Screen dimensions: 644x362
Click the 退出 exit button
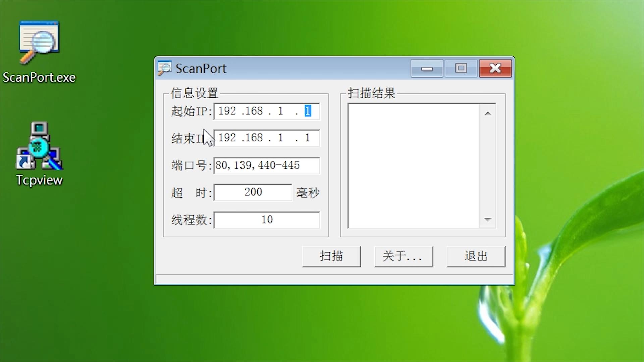pyautogui.click(x=476, y=256)
